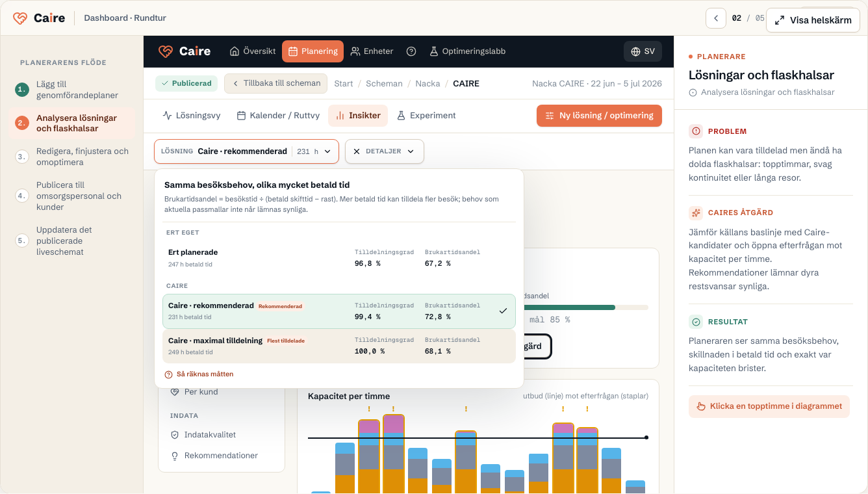Open the Enheter nav item
The width and height of the screenshot is (868, 494).
372,51
